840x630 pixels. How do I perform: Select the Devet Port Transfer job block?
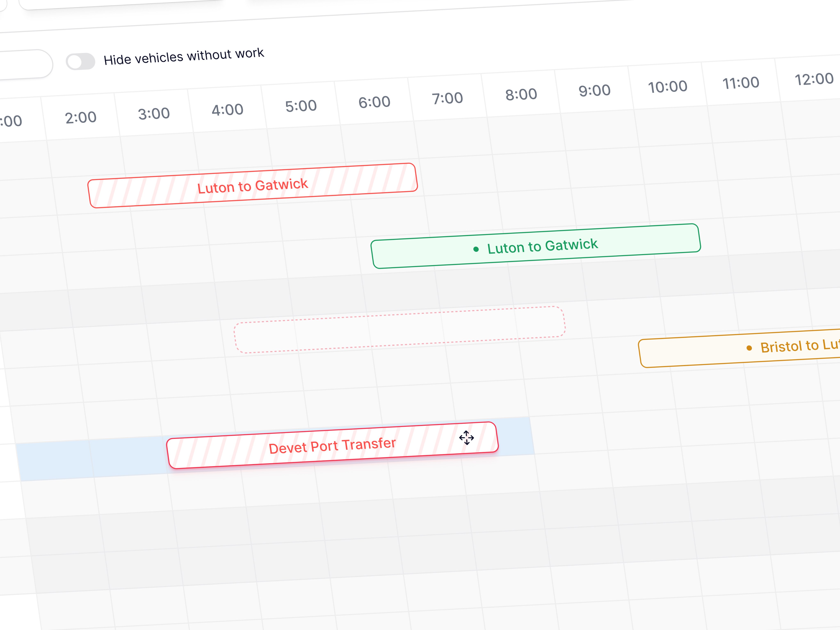coord(332,445)
